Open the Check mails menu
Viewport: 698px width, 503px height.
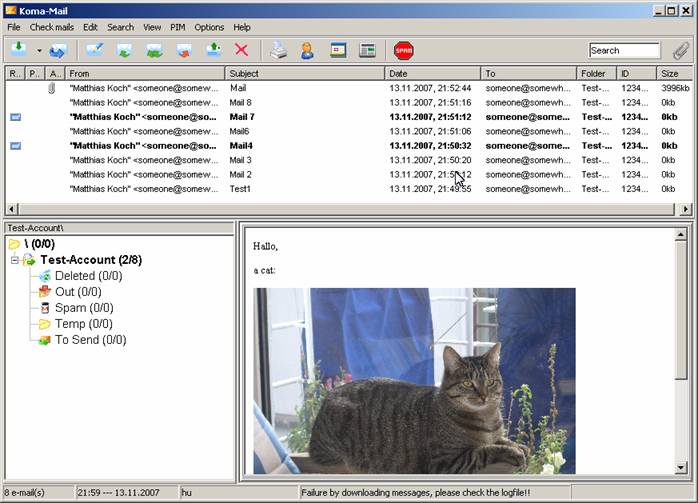point(52,27)
